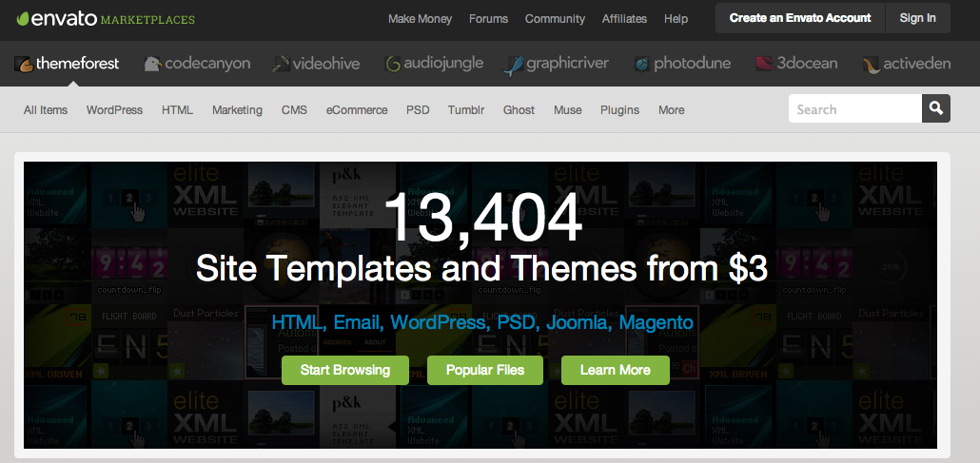Select the Marketing category
The width and height of the screenshot is (980, 463).
[x=237, y=110]
